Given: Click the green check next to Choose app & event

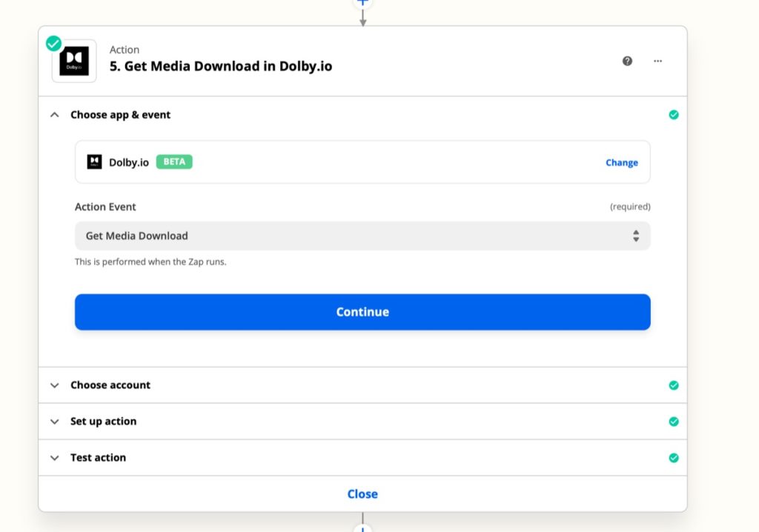Looking at the screenshot, I should click(674, 115).
